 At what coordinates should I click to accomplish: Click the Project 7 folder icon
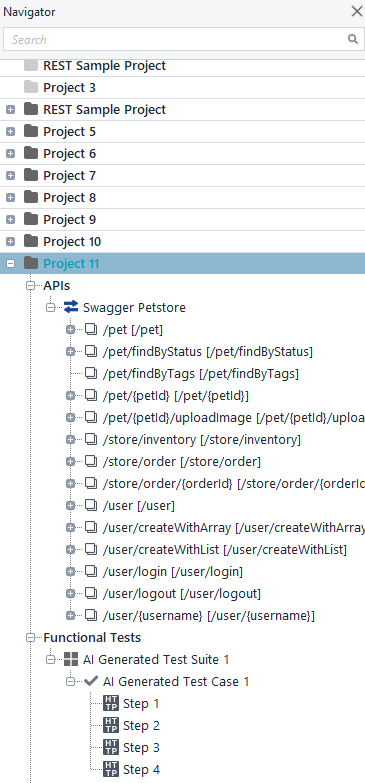tap(31, 175)
